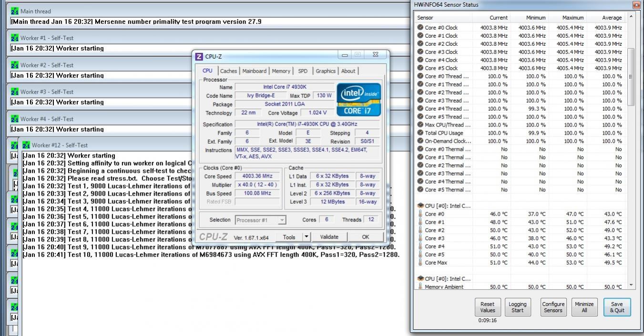Click the Prime95 Main thread window icon
The height and width of the screenshot is (336, 644).
pyautogui.click(x=15, y=11)
